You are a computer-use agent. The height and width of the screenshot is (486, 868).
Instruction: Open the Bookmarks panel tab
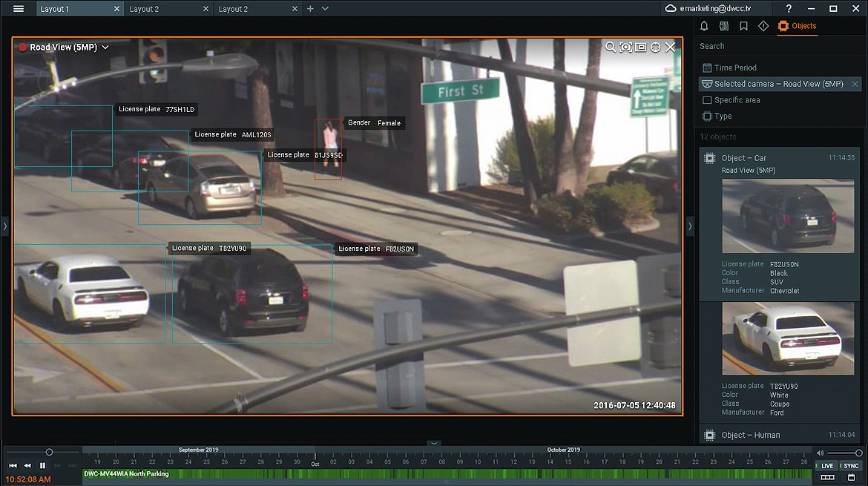pyautogui.click(x=743, y=26)
